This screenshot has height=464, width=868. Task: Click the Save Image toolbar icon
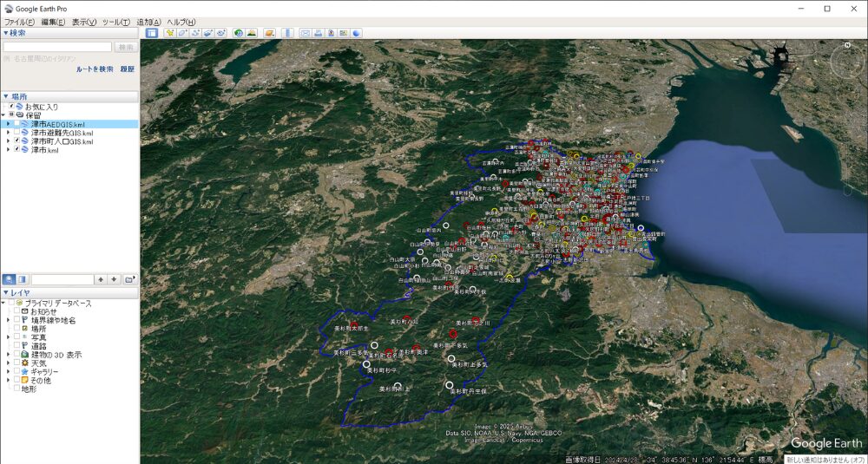click(331, 33)
